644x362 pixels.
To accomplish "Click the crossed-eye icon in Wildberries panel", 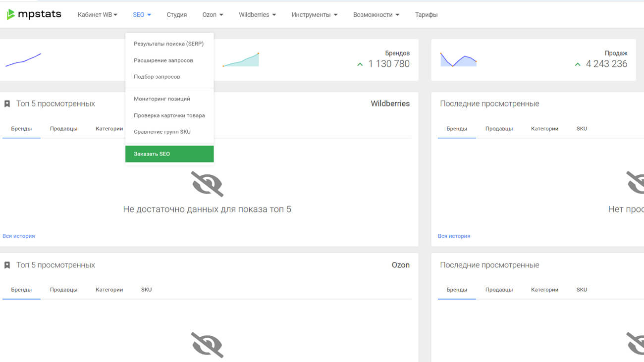I will (207, 184).
